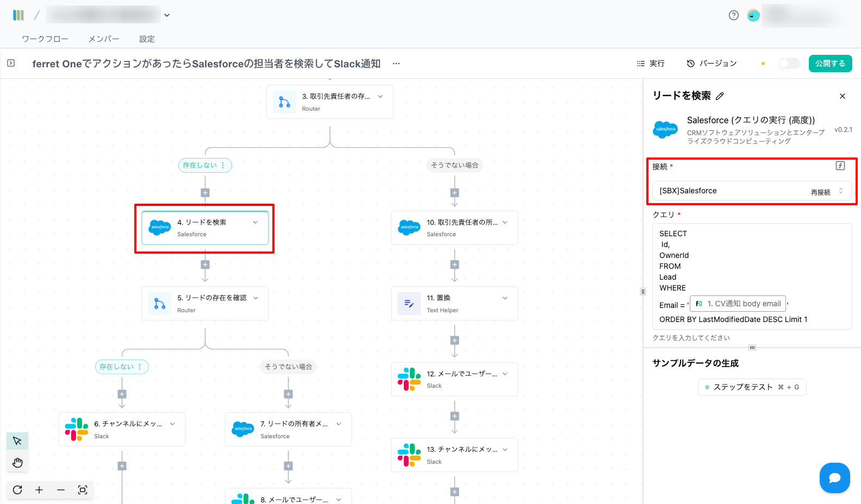Click the workflow title text
Viewport: 861px width, 504px height.
click(207, 64)
